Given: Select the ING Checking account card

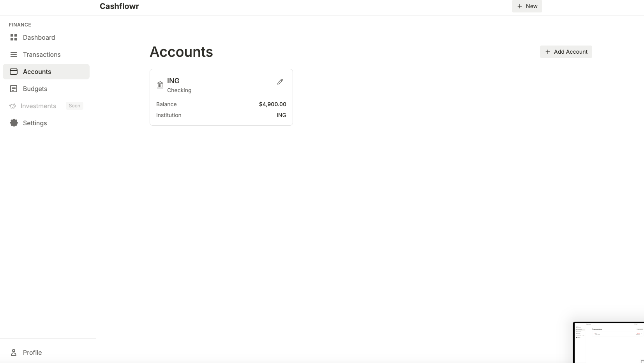Looking at the screenshot, I should (x=221, y=97).
